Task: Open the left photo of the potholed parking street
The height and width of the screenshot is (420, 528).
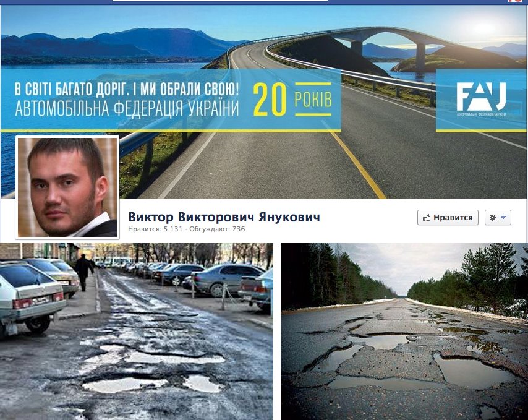Action: point(137,332)
